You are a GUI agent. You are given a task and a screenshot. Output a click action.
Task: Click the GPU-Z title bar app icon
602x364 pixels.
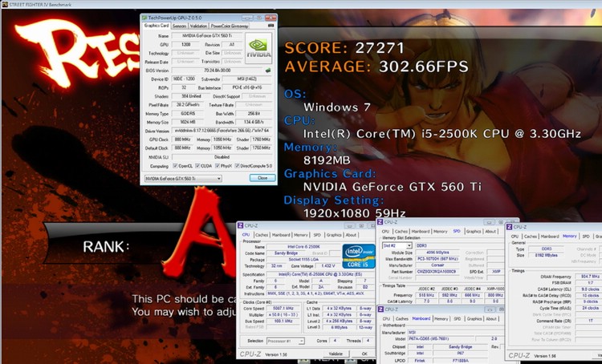144,18
